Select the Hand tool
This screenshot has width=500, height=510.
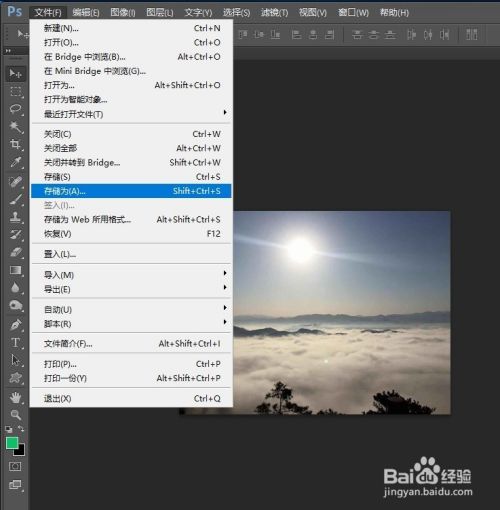click(15, 397)
